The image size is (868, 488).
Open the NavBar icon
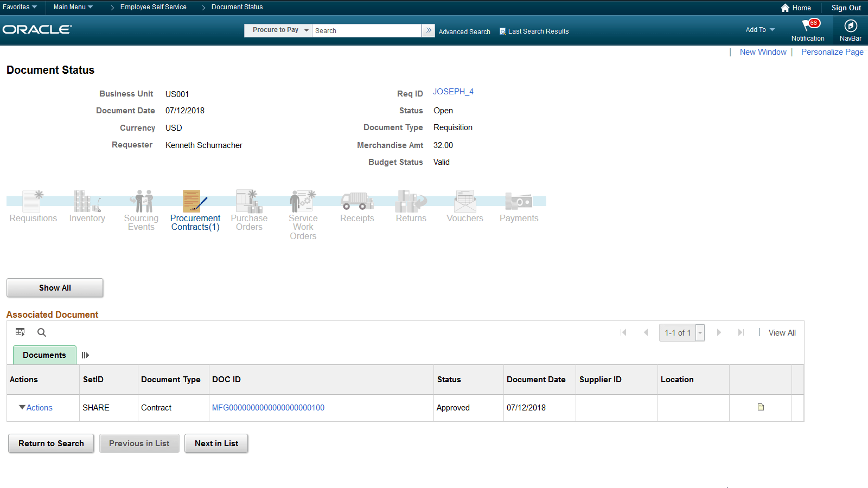click(850, 26)
